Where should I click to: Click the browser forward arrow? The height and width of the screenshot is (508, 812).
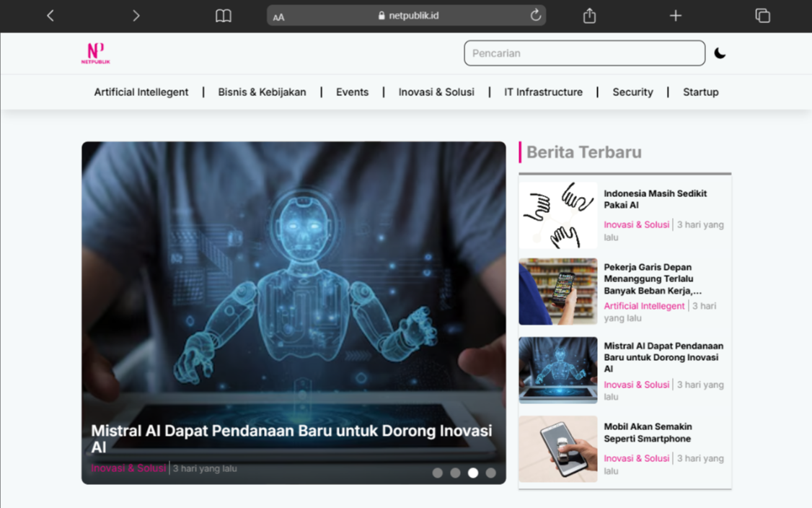pyautogui.click(x=136, y=16)
